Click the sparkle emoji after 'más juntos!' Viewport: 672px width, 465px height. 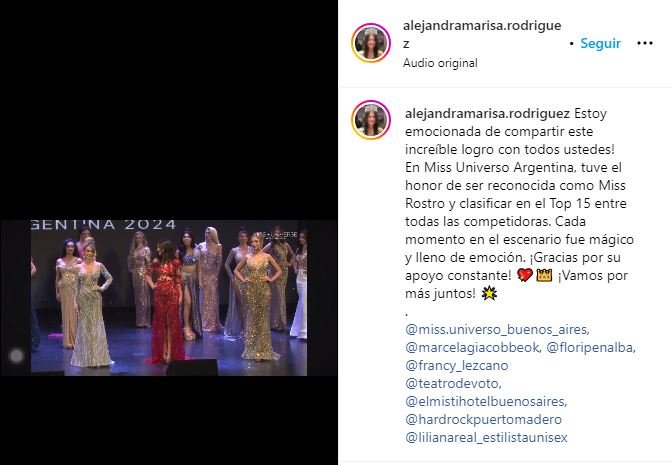[489, 294]
